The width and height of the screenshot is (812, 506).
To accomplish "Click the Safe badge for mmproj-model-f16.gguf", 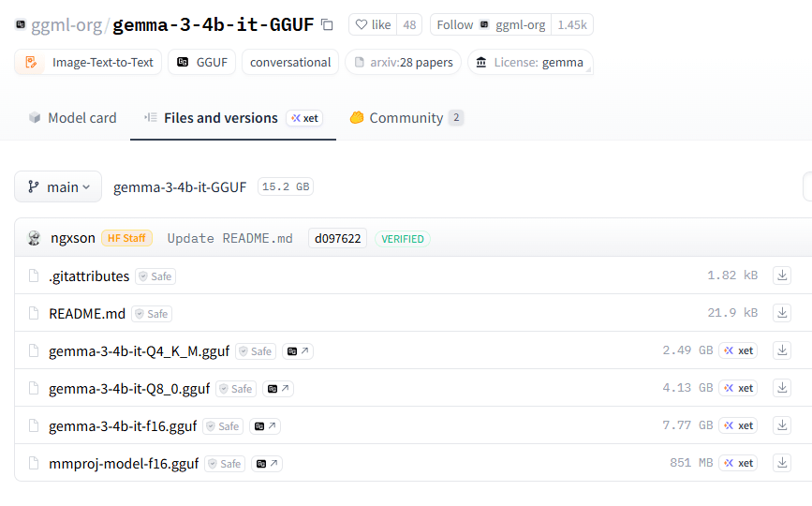I will pos(225,464).
